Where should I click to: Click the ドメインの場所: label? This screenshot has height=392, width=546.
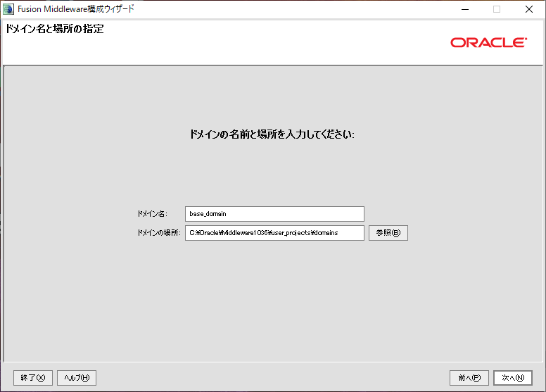pos(159,233)
